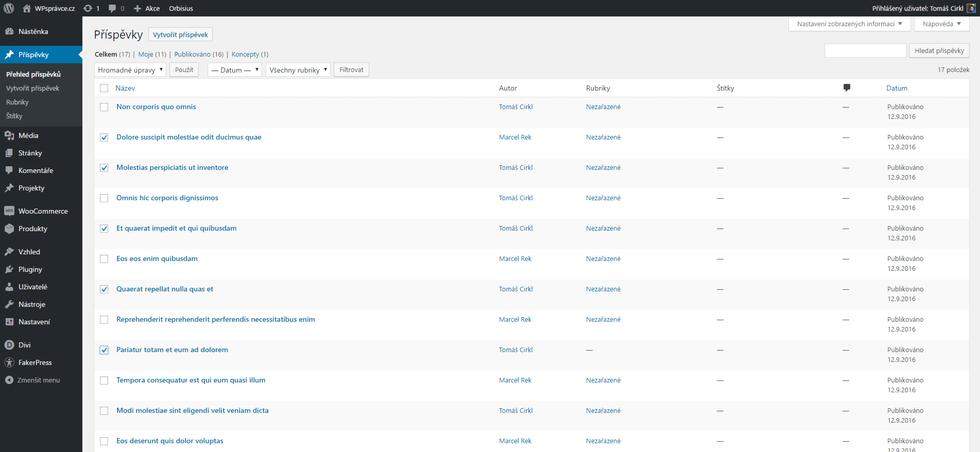Screen dimensions: 980x452
Task: Click the Příspěvky pin icon in sidebar
Action: [9, 55]
